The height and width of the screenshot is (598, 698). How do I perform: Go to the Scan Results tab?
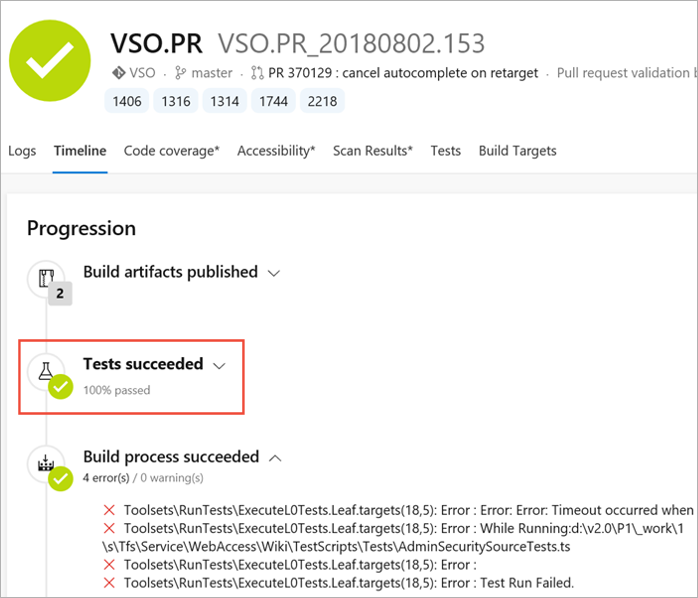point(372,151)
